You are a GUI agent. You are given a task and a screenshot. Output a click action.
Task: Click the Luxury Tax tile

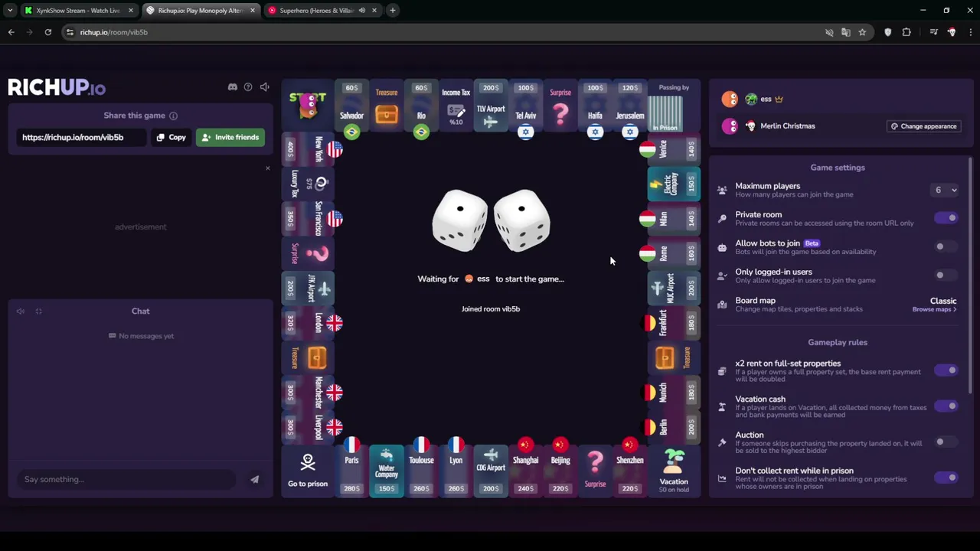308,184
